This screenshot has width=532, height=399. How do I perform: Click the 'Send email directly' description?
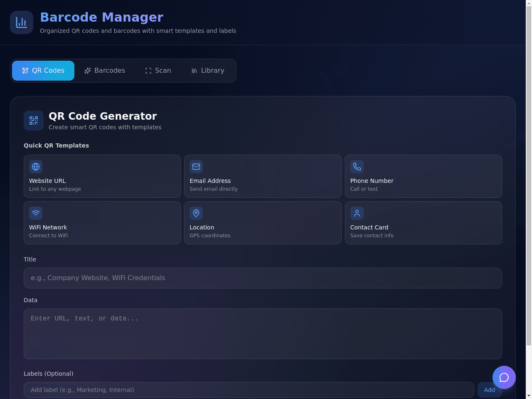tap(214, 189)
